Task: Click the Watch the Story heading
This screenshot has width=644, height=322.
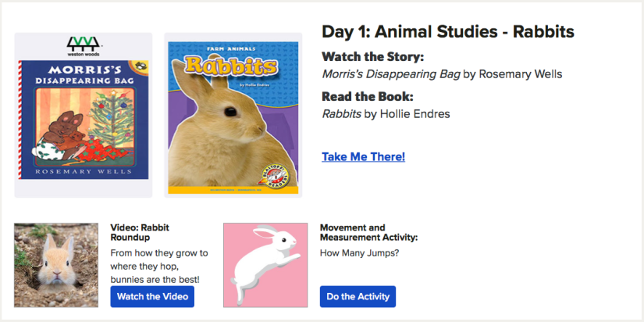Action: (372, 57)
